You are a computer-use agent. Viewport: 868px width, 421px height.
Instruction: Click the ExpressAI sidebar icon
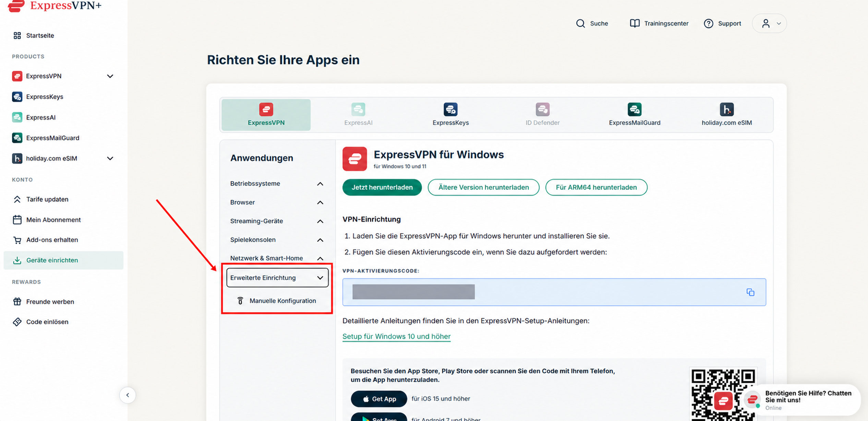point(17,117)
